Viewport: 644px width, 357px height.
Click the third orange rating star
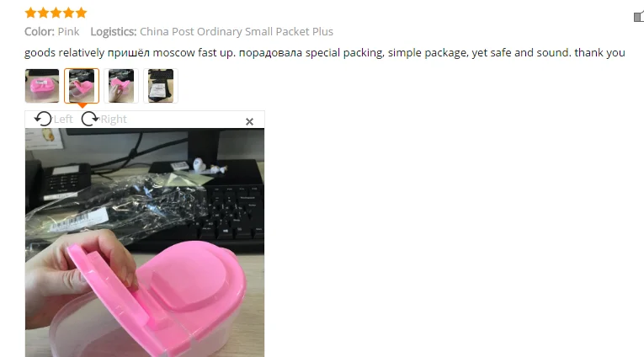56,13
